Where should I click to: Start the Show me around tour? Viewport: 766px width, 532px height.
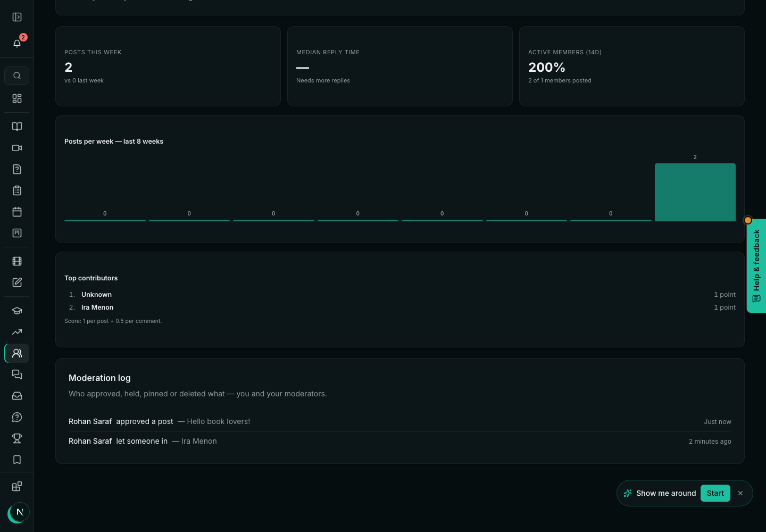point(715,493)
